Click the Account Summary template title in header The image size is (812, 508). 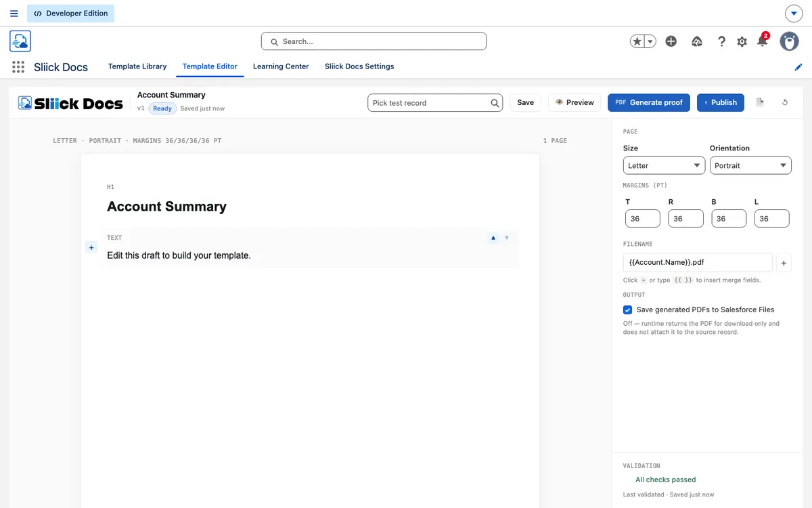tap(171, 95)
